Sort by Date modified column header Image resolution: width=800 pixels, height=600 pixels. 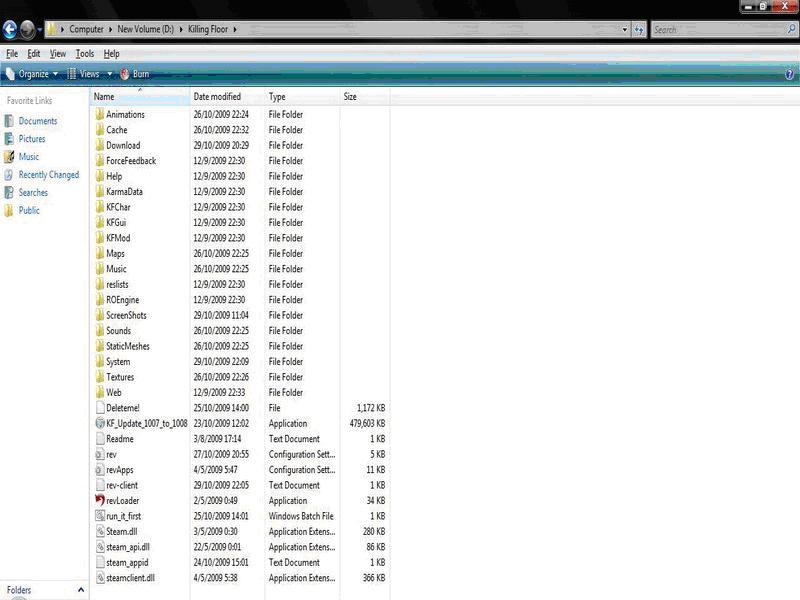coord(228,96)
